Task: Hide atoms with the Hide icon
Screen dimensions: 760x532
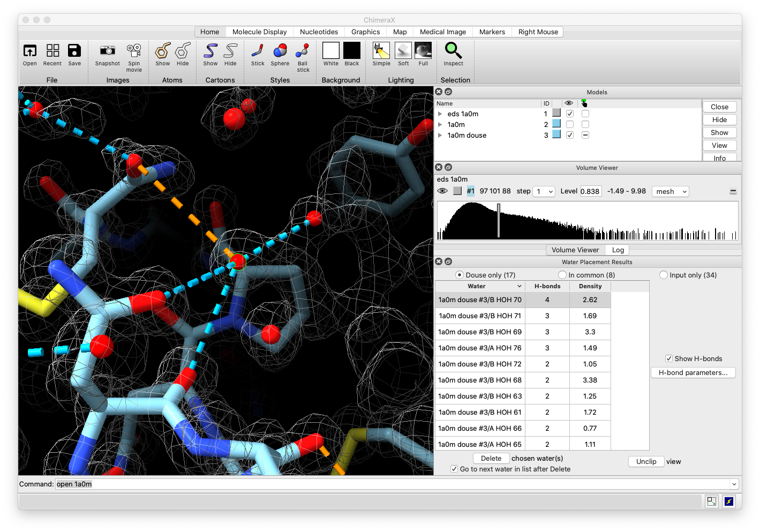Action: click(x=183, y=51)
